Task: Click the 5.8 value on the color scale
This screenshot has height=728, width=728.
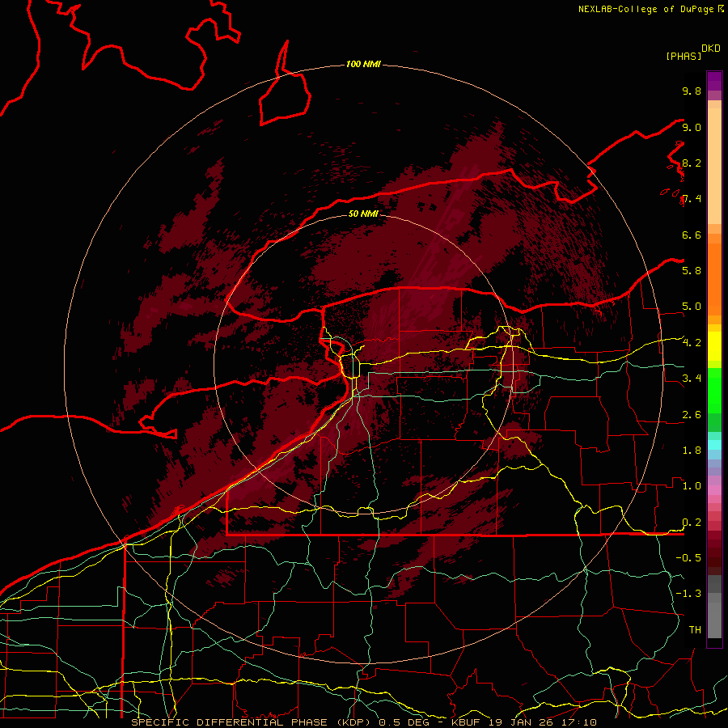Action: click(x=692, y=271)
